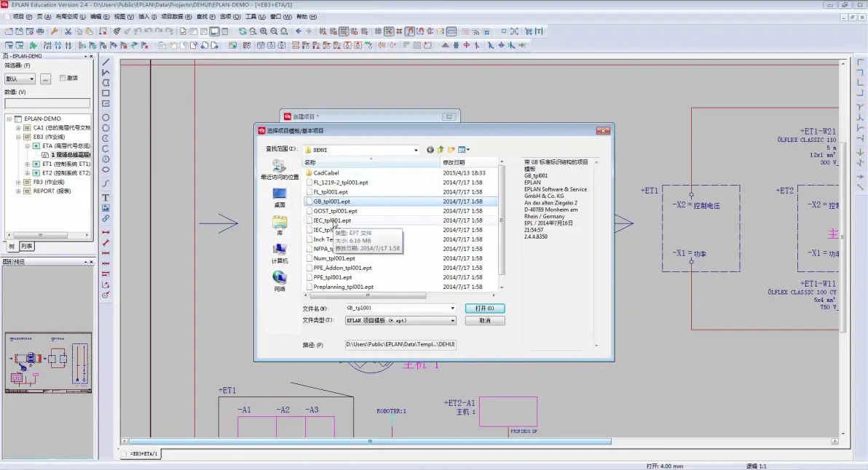Click the Print toolbar icon

pyautogui.click(x=40, y=31)
